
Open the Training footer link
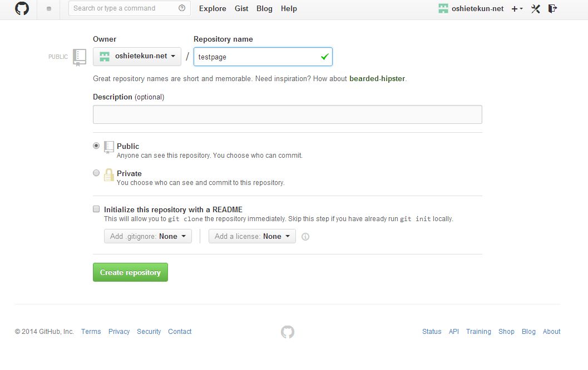(x=478, y=332)
